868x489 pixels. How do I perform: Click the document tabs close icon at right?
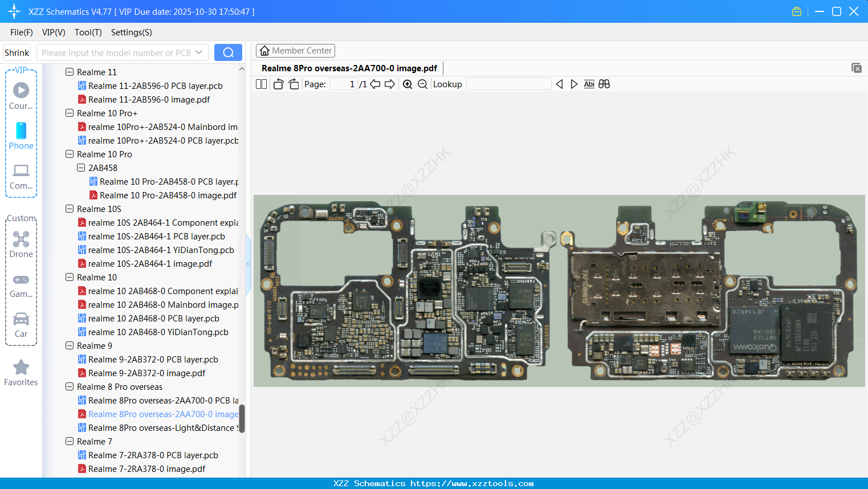pyautogui.click(x=857, y=68)
